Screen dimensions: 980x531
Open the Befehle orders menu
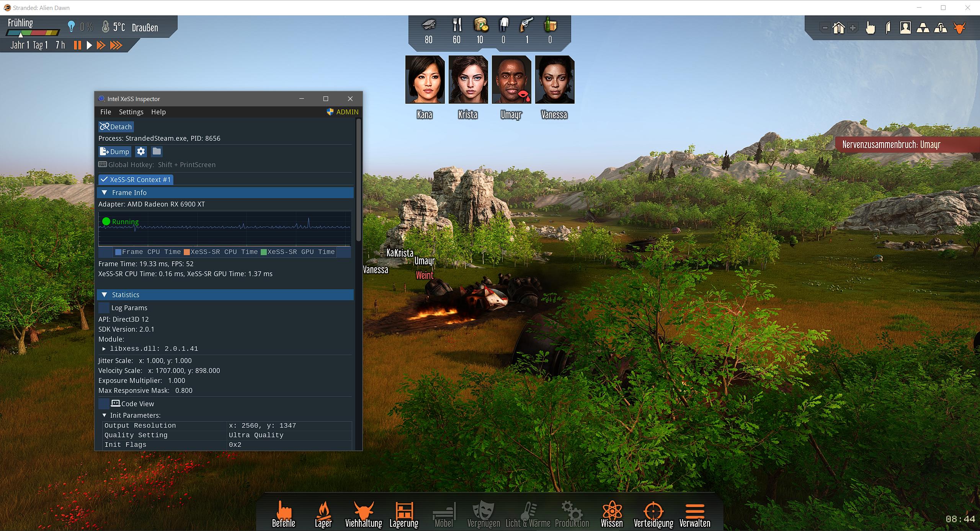[x=284, y=514]
